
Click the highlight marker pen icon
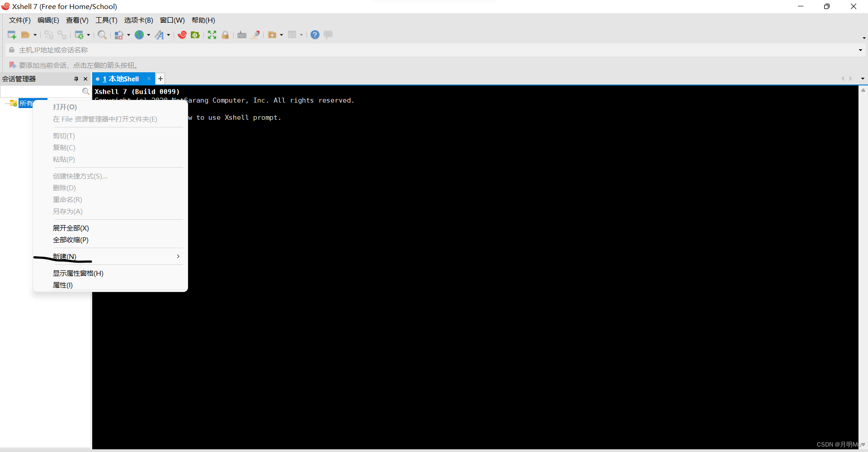pyautogui.click(x=255, y=35)
